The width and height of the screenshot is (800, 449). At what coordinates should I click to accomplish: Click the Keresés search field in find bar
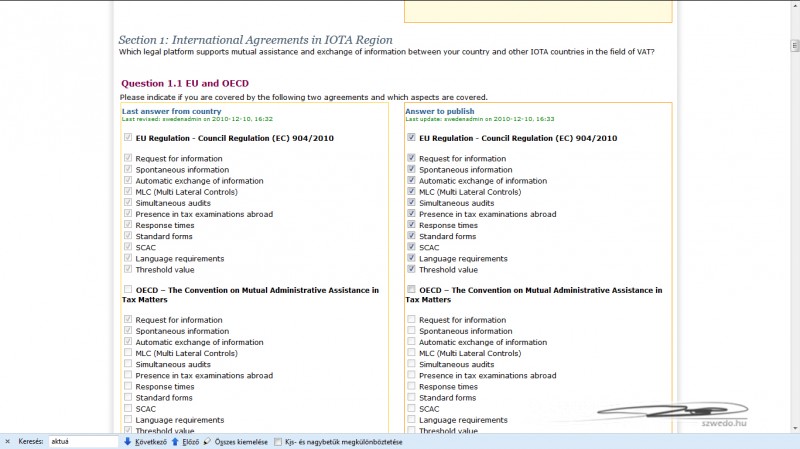pyautogui.click(x=83, y=441)
